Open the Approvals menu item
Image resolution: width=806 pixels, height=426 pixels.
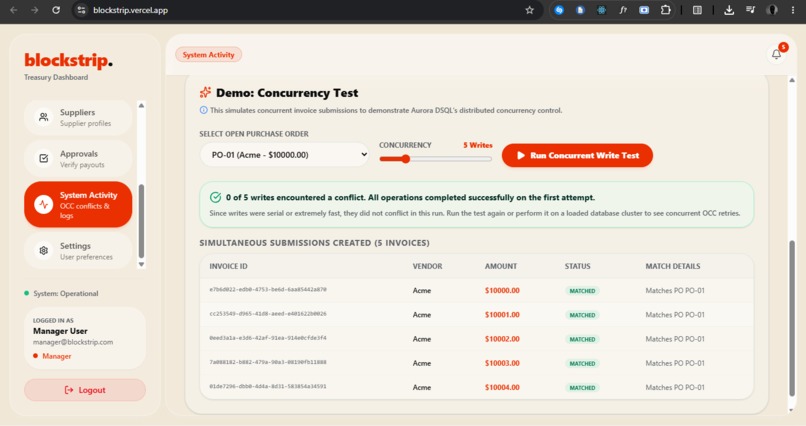pyautogui.click(x=78, y=158)
